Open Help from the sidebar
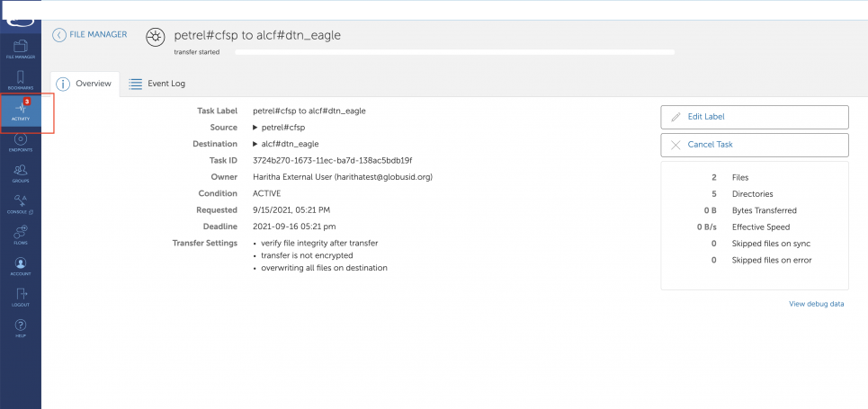Viewport: 868px width, 409px height. pyautogui.click(x=21, y=327)
